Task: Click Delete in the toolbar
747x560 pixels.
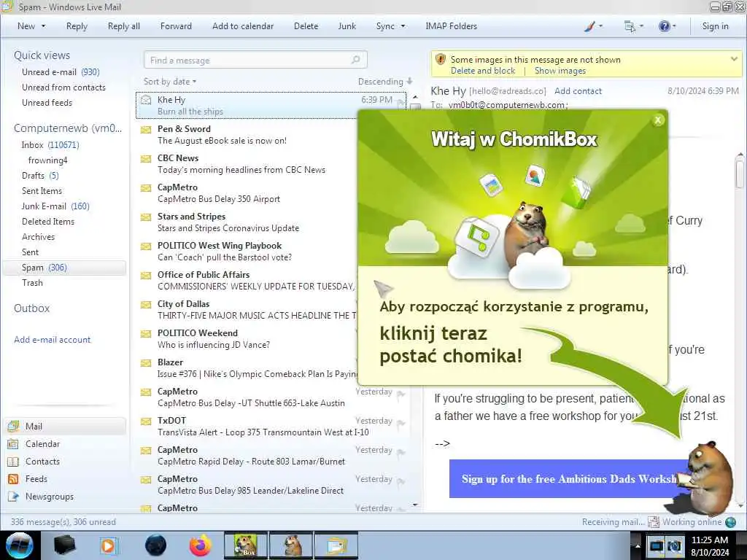Action: point(306,26)
